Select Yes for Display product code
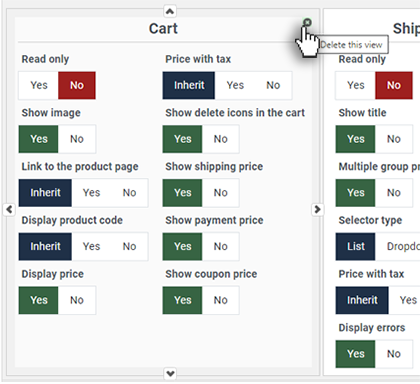The width and height of the screenshot is (420, 384). coord(91,246)
